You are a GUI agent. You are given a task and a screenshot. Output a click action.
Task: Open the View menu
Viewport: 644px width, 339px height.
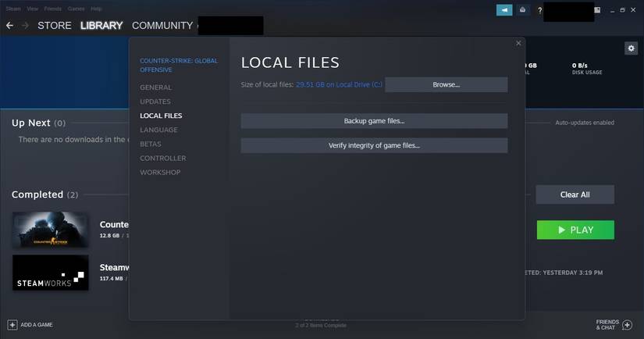point(32,9)
